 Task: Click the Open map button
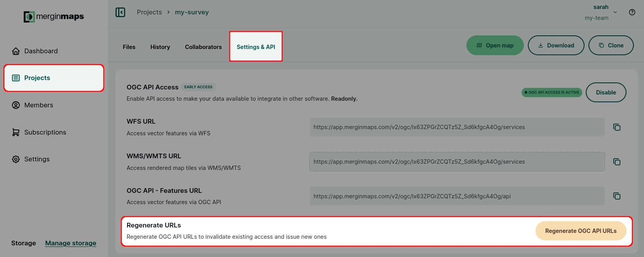pyautogui.click(x=495, y=45)
